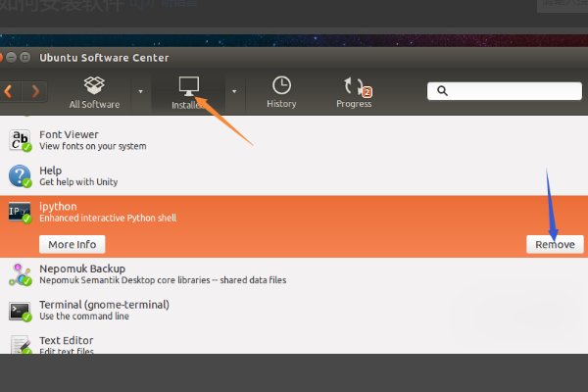Image resolution: width=588 pixels, height=392 pixels.
Task: Click into the search box
Action: pos(512,90)
